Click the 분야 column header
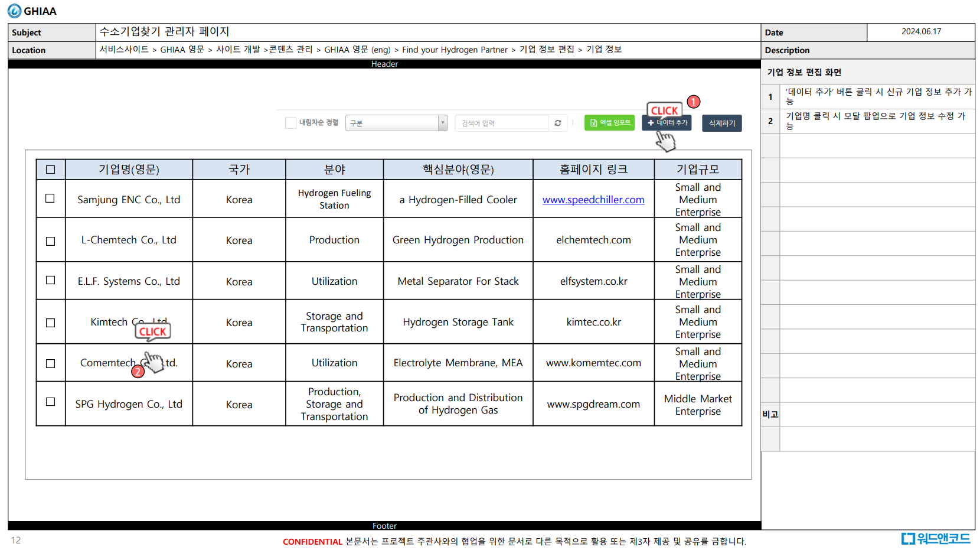The image size is (980, 550). 335,170
